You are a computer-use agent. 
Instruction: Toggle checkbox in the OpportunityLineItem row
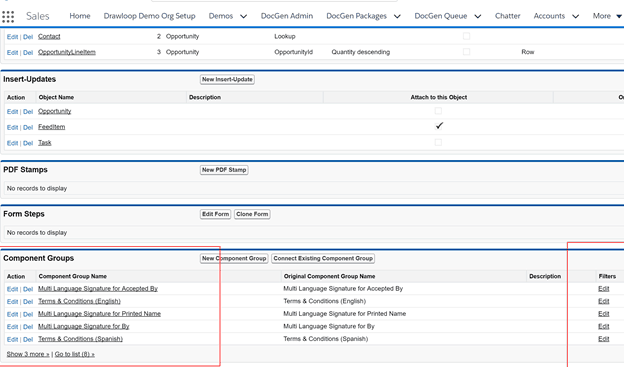click(x=466, y=52)
